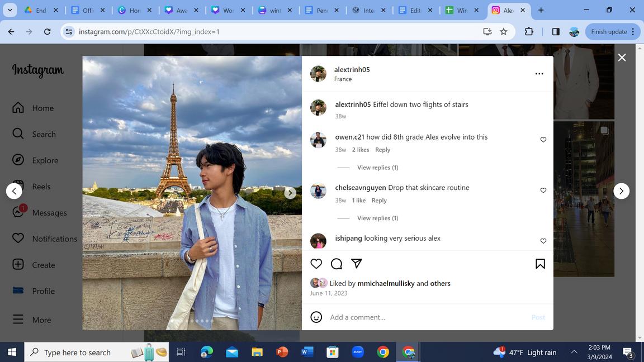The image size is (644, 362).
Task: Save the post with the bookmark icon
Action: click(540, 264)
